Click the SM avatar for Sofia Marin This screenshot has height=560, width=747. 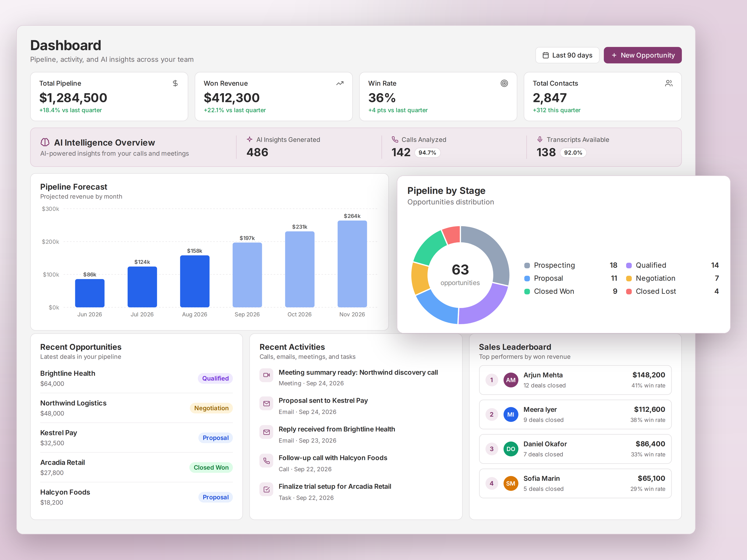[x=511, y=483]
